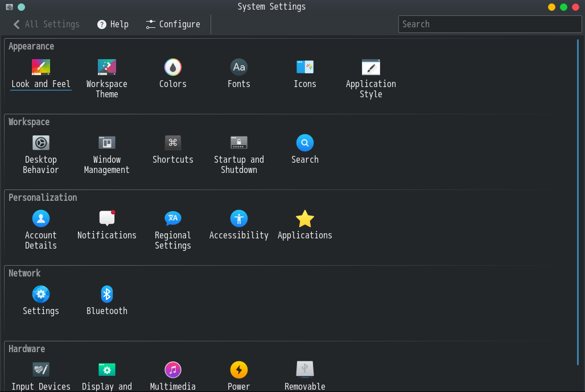Open the Colors settings icon
Viewport: 585px width, 392px height.
[173, 67]
